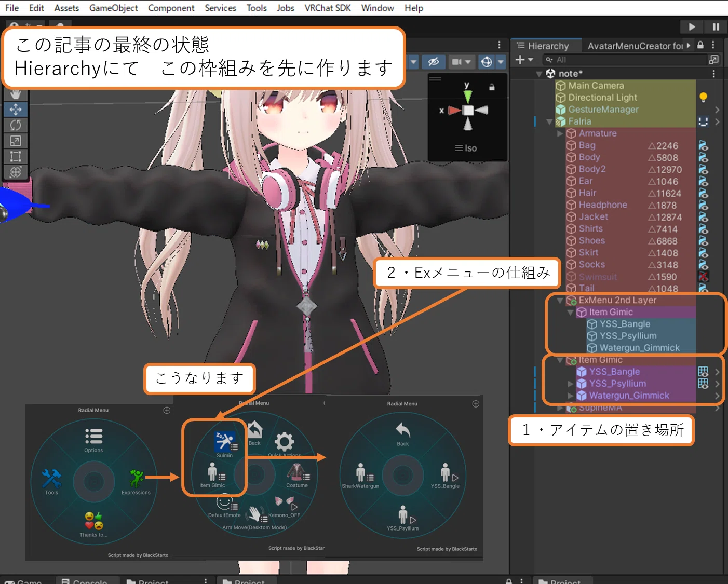Select the Shirts object

(591, 229)
